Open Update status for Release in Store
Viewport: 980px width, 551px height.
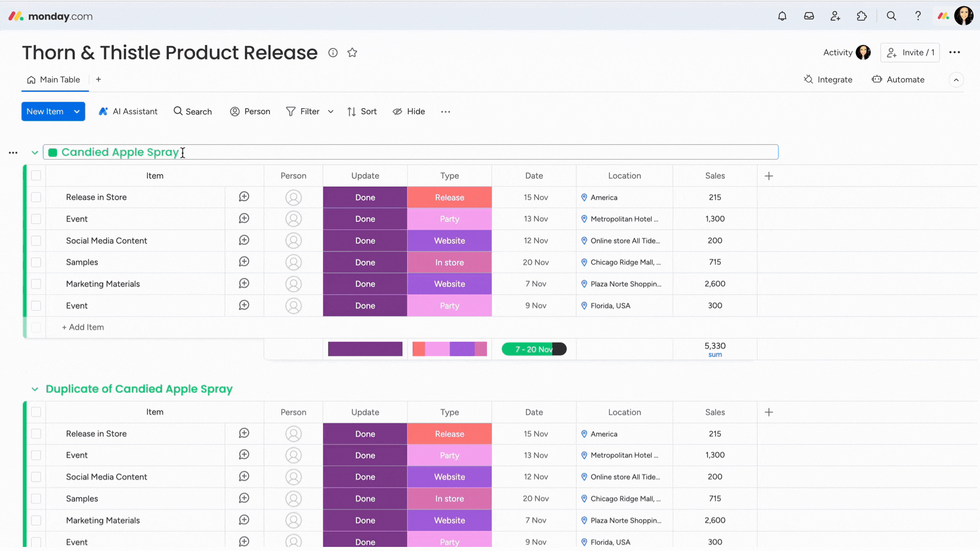pyautogui.click(x=365, y=197)
